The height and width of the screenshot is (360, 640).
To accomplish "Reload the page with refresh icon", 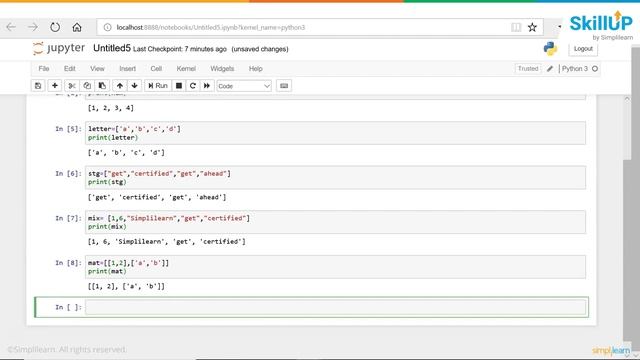I will (55, 27).
